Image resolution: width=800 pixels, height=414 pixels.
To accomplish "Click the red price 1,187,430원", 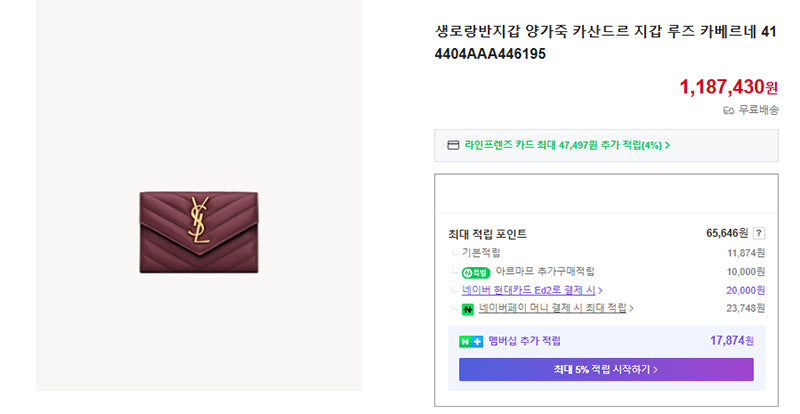I will click(729, 87).
